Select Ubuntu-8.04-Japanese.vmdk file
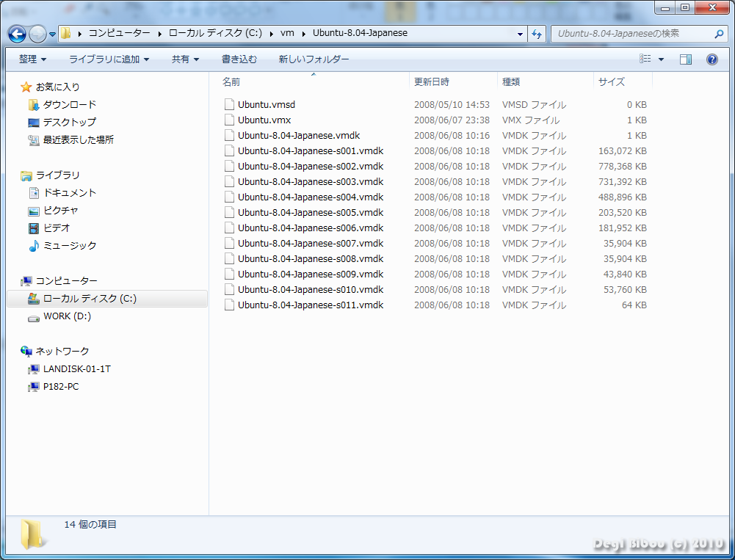 point(299,136)
